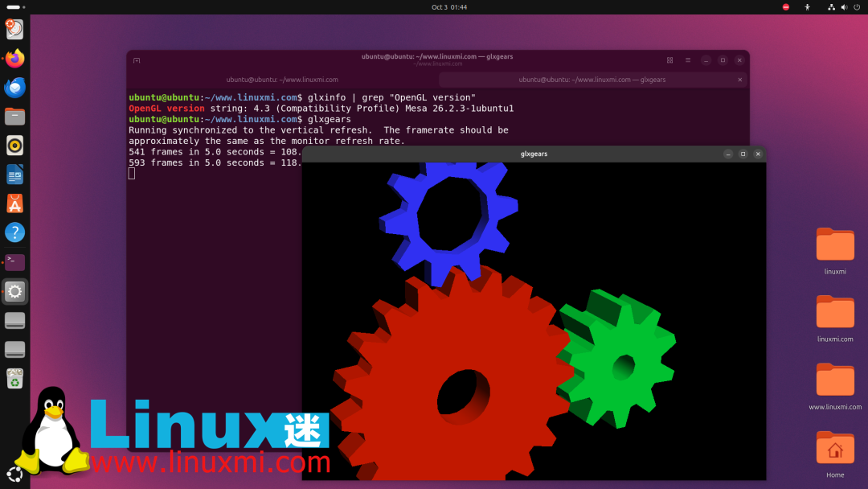Maximize the glxgears window
This screenshot has height=489, width=868.
pos(743,154)
